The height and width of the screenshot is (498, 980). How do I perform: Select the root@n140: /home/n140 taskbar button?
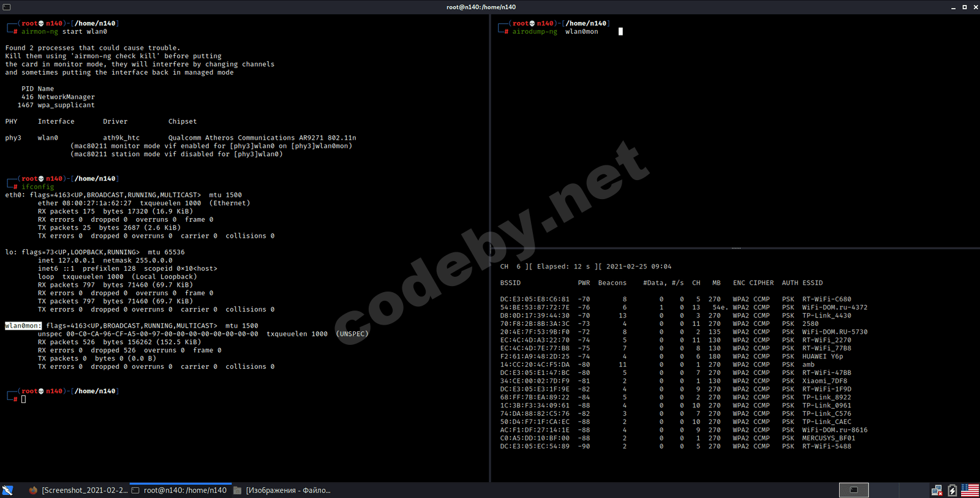[179, 490]
